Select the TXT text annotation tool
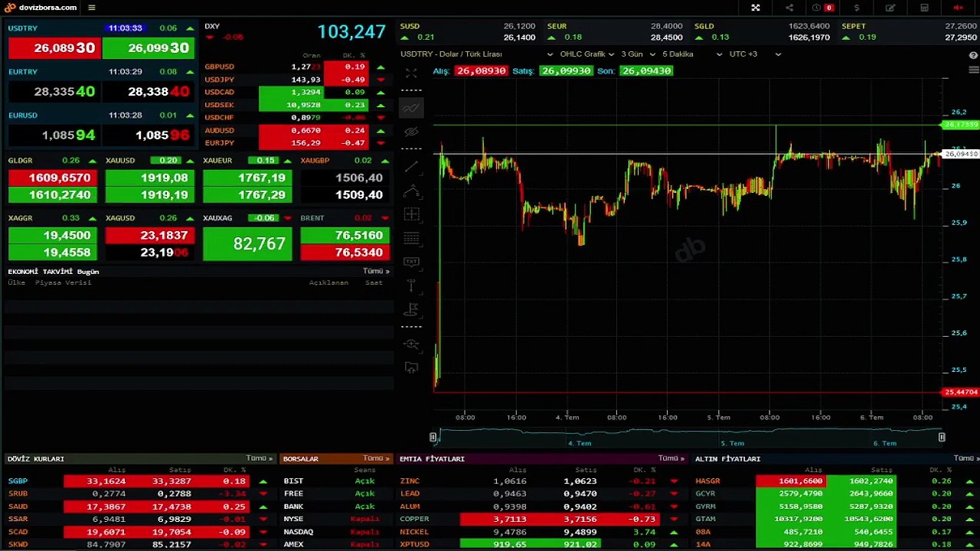Image resolution: width=980 pixels, height=551 pixels. [411, 262]
